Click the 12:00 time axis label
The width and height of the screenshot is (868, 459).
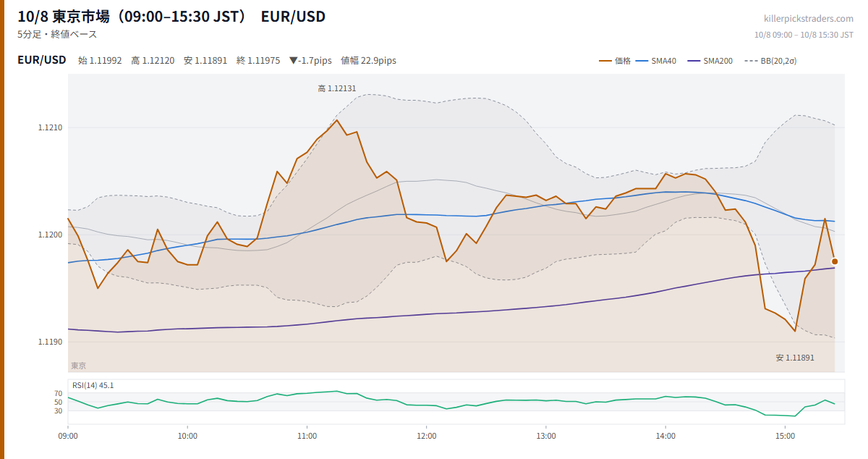[x=427, y=436]
